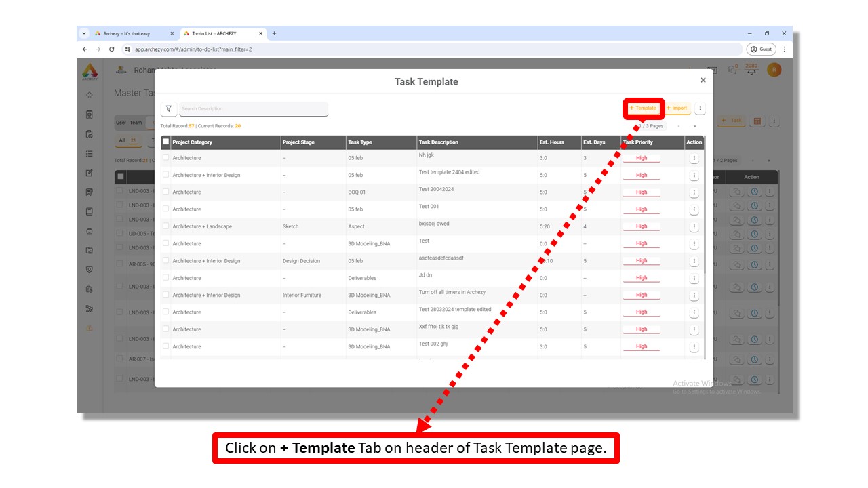Open action menu for 'Jd dn' row
The image size is (868, 488).
pyautogui.click(x=694, y=278)
